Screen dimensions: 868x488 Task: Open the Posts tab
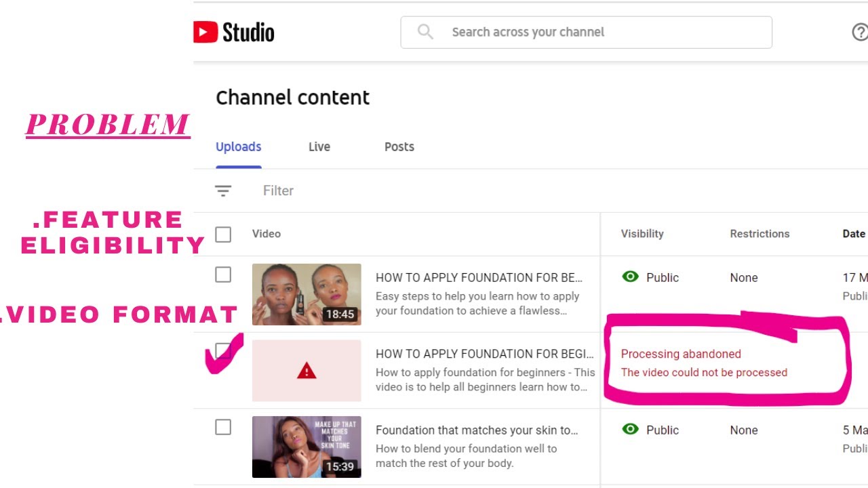tap(399, 147)
